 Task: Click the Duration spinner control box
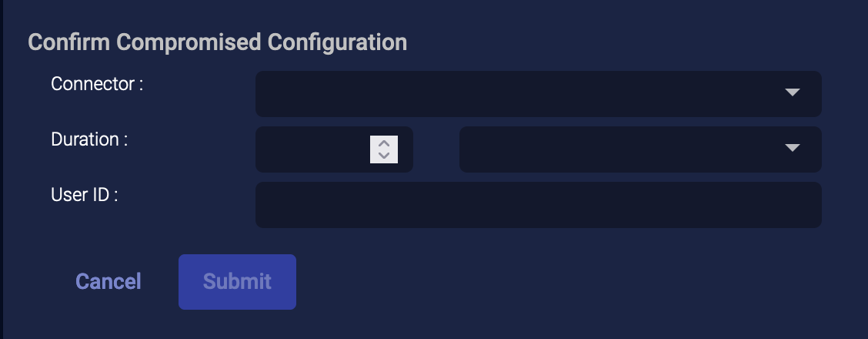coord(384,149)
